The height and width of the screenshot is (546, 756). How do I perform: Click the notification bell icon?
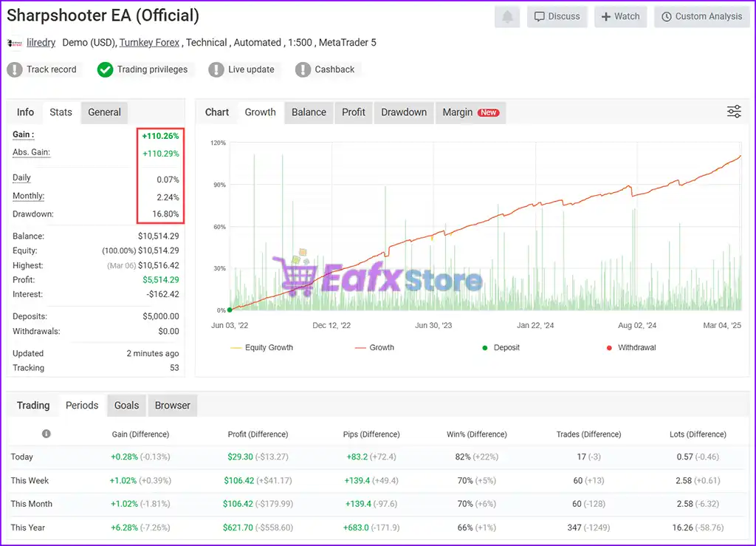pyautogui.click(x=507, y=17)
